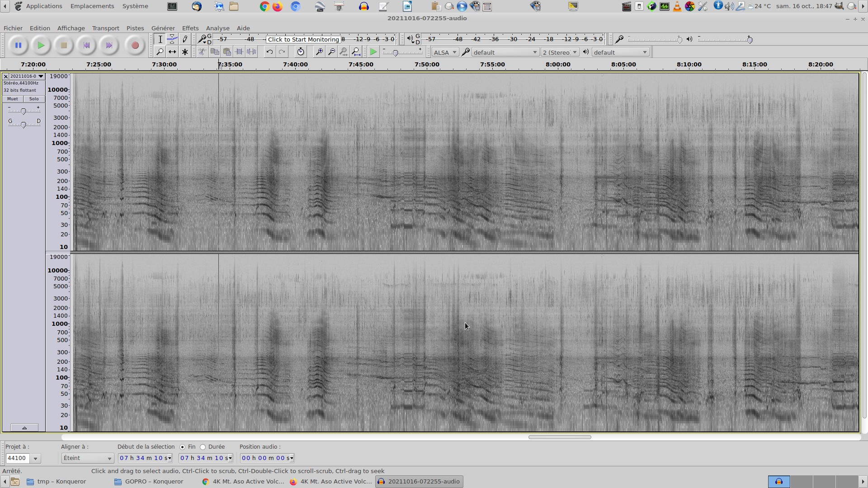Screen dimensions: 868x488
Task: Open the 2 (Stereo) channels dropdown
Action: click(x=560, y=52)
